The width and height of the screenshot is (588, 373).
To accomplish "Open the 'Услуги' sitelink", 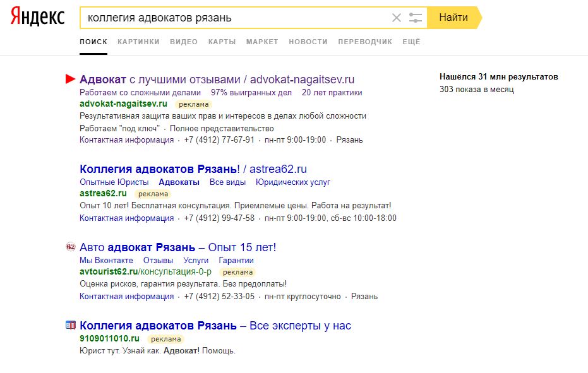I will point(196,261).
